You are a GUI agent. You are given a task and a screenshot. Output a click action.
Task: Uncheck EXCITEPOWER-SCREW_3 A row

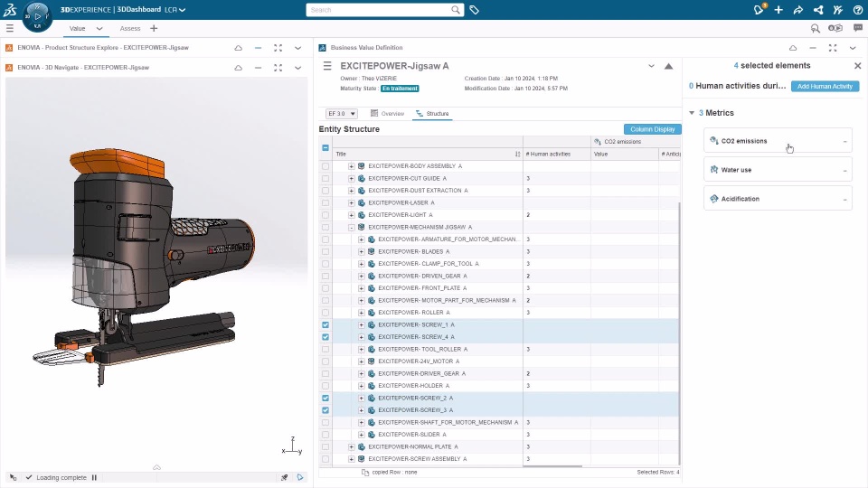pyautogui.click(x=325, y=410)
